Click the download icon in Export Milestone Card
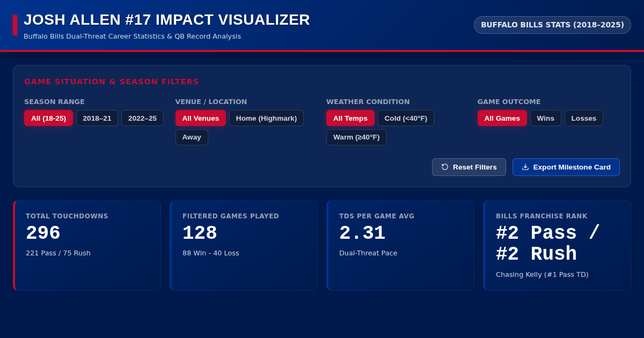 click(x=525, y=167)
